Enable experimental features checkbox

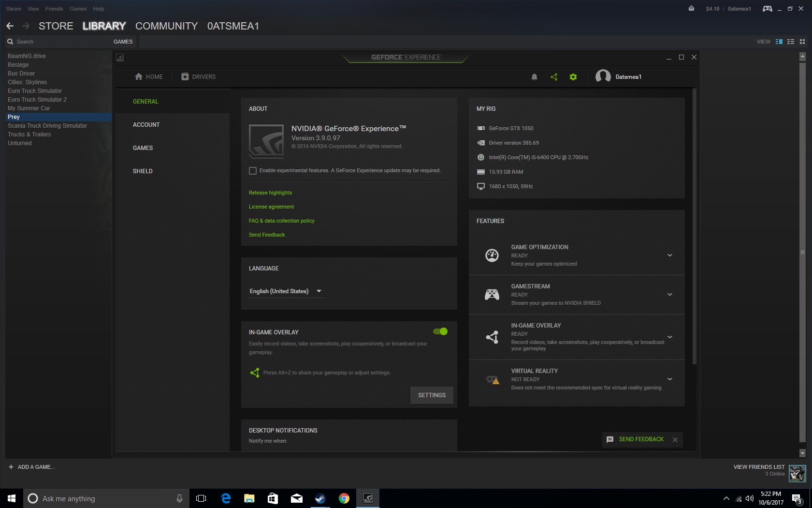pyautogui.click(x=253, y=171)
